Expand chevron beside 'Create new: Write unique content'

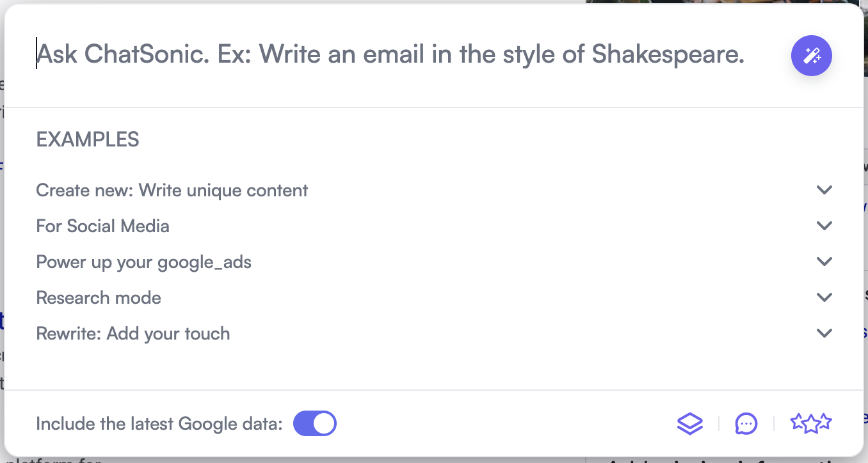[x=824, y=190]
